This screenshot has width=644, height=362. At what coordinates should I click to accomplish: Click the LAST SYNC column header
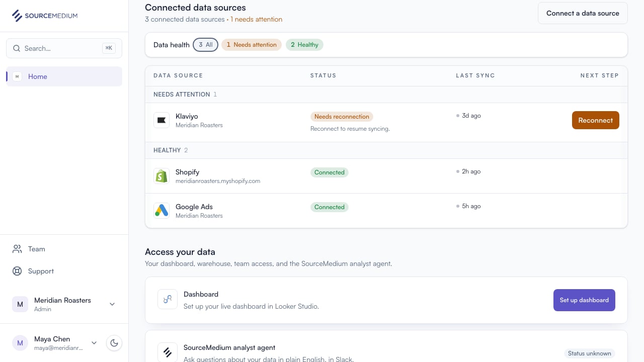click(475, 75)
